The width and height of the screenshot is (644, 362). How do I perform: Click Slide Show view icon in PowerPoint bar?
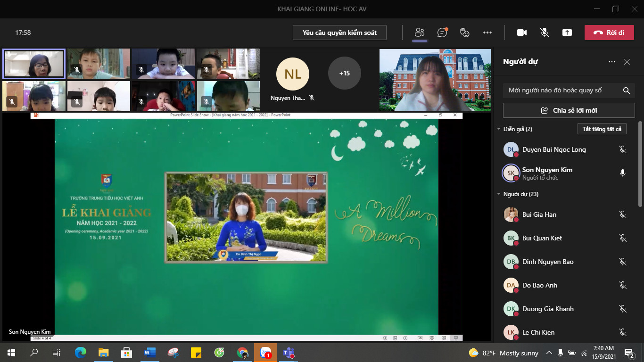click(456, 338)
